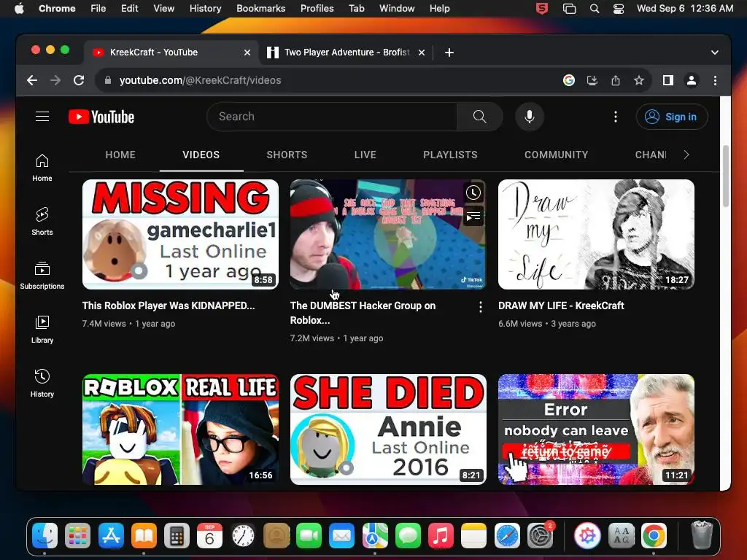Open Finder from the Dock
Image resolution: width=747 pixels, height=560 pixels.
coord(44,536)
